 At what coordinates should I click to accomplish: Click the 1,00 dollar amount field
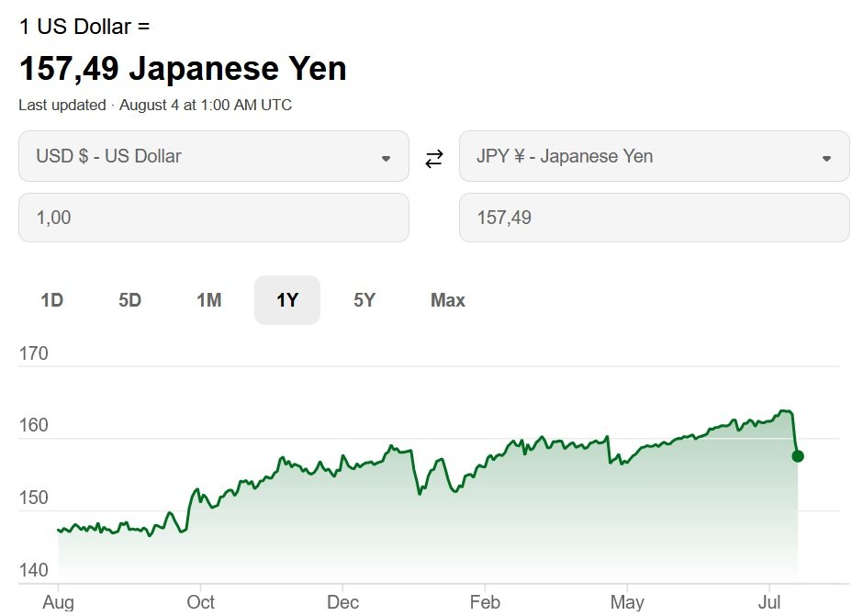(x=214, y=218)
